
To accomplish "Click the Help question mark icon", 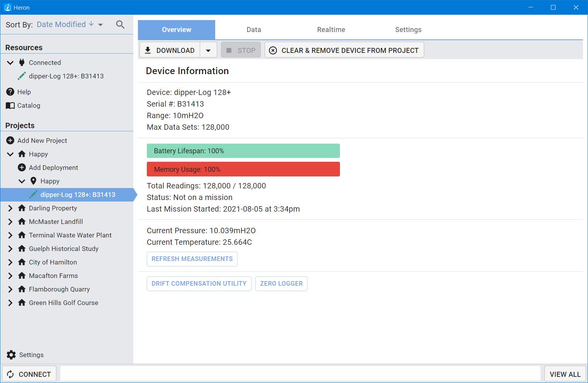I will click(10, 92).
